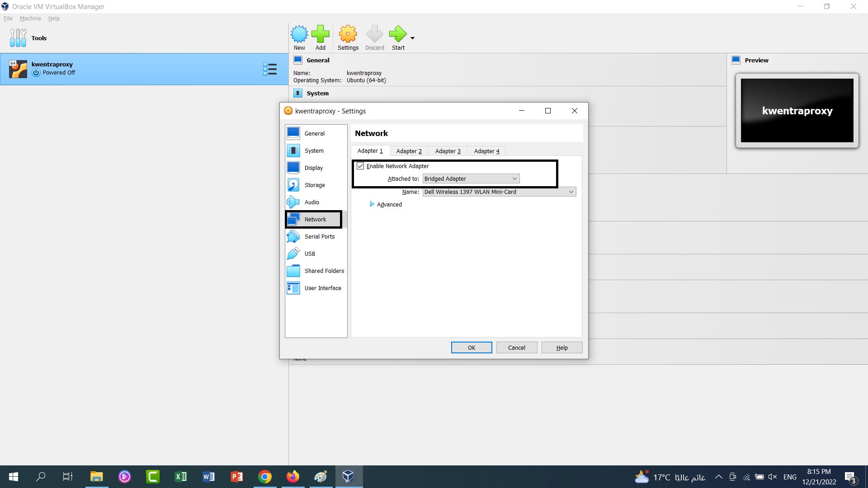Show hidden system tray icons
868x488 pixels.
click(x=718, y=477)
